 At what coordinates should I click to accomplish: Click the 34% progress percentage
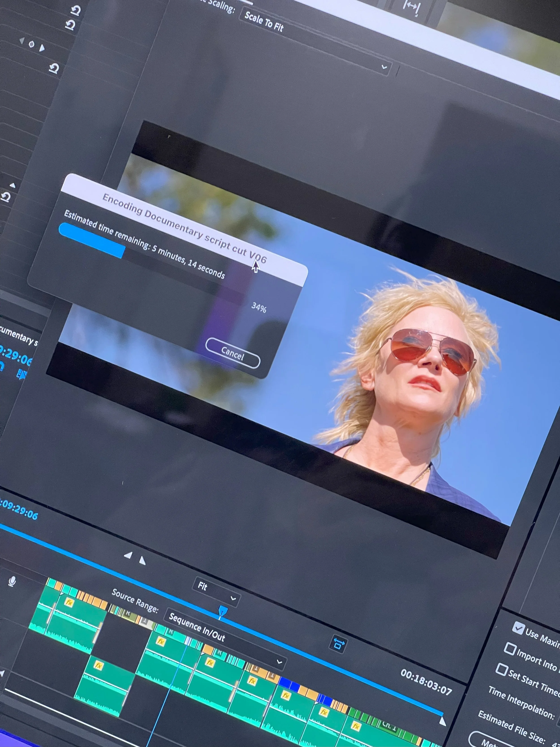click(x=259, y=307)
